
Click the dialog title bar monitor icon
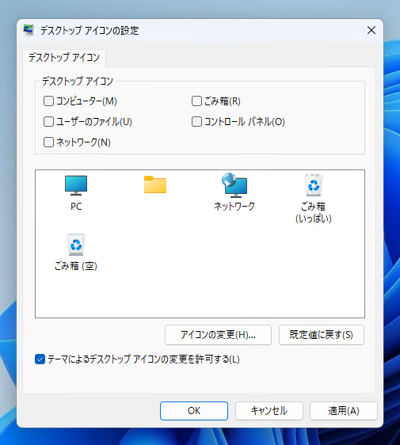pos(29,30)
